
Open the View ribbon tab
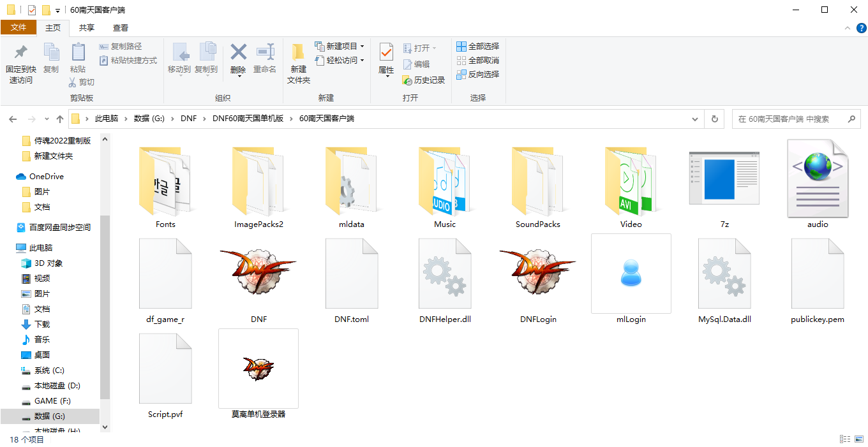(121, 27)
